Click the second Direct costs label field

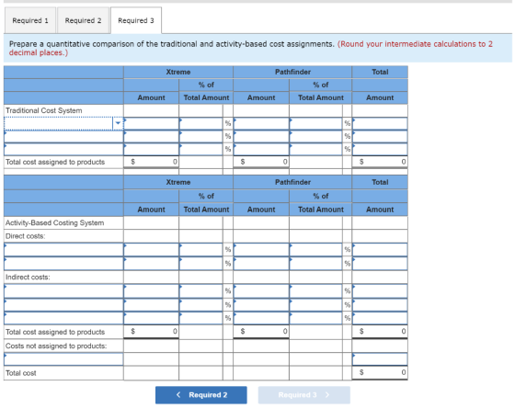click(63, 264)
